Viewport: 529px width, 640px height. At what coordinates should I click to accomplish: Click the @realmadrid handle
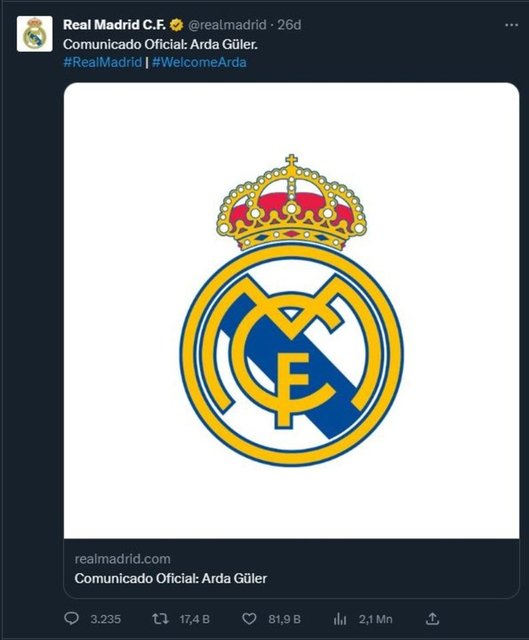[227, 25]
